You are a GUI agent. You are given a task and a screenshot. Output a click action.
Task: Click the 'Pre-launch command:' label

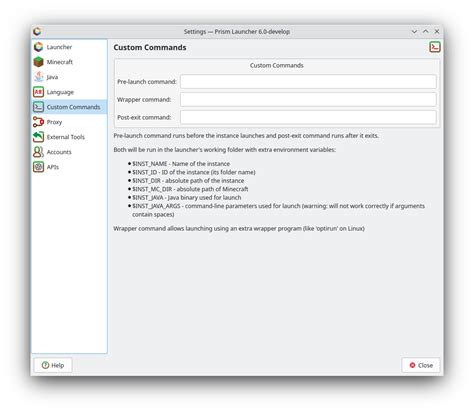[147, 82]
